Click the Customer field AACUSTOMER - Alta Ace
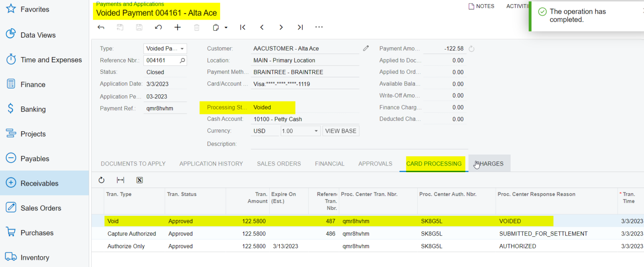644x267 pixels. pos(305,49)
